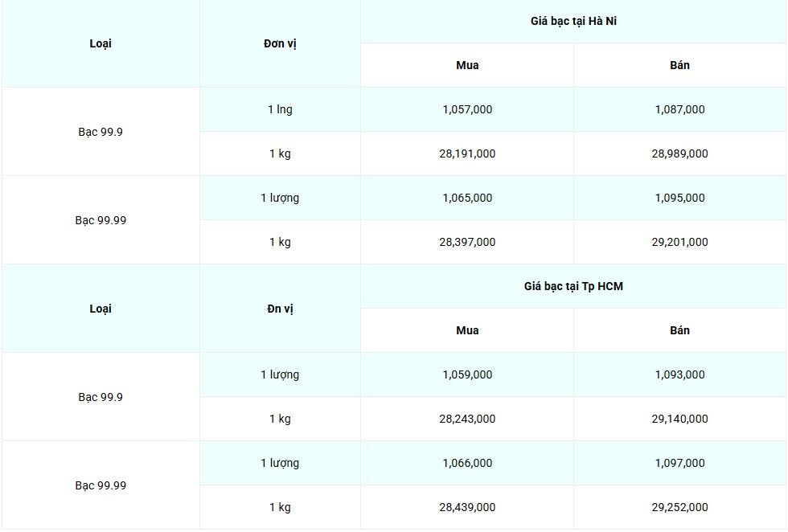Image resolution: width=788 pixels, height=532 pixels.
Task: Select the sell price 1,093,000
Action: [679, 374]
